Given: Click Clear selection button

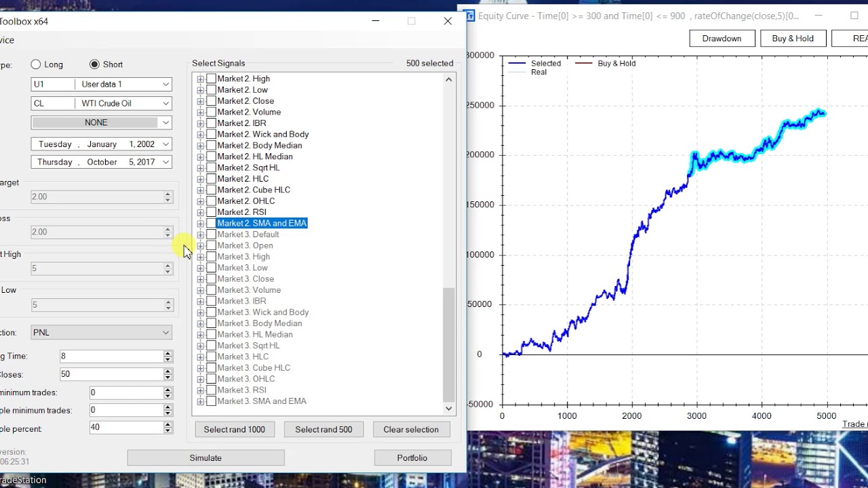Looking at the screenshot, I should 411,430.
